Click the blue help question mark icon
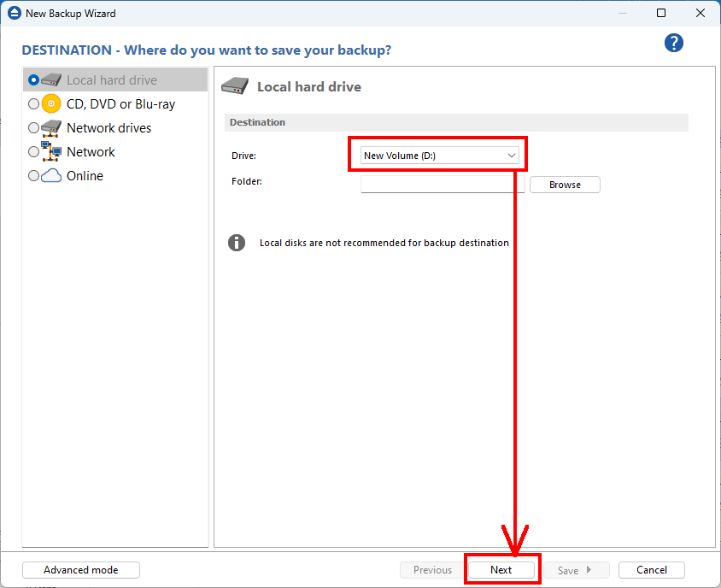 (x=674, y=44)
